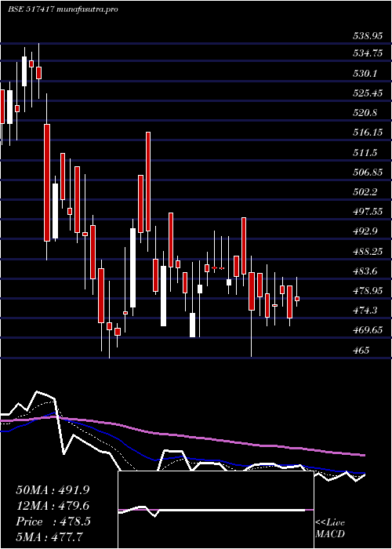Click the pink 50MA line's right end
Screen dimensions: 392x549
364,455
